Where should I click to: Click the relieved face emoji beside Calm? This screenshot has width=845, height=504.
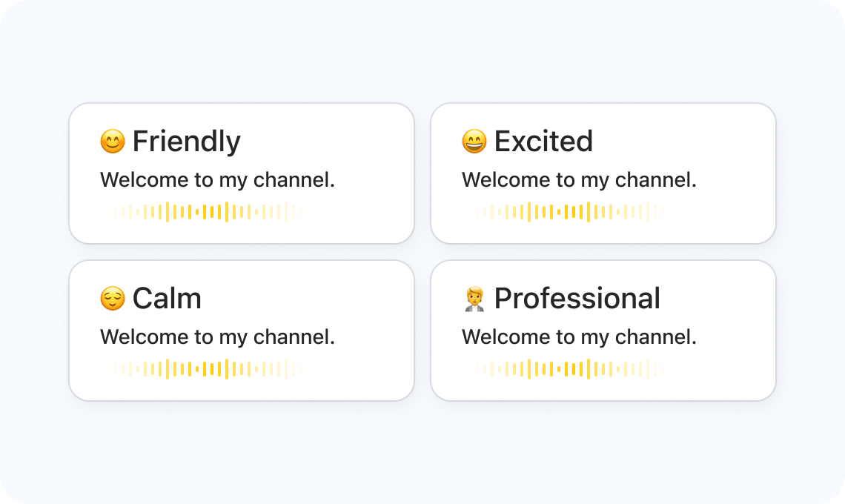(x=113, y=299)
